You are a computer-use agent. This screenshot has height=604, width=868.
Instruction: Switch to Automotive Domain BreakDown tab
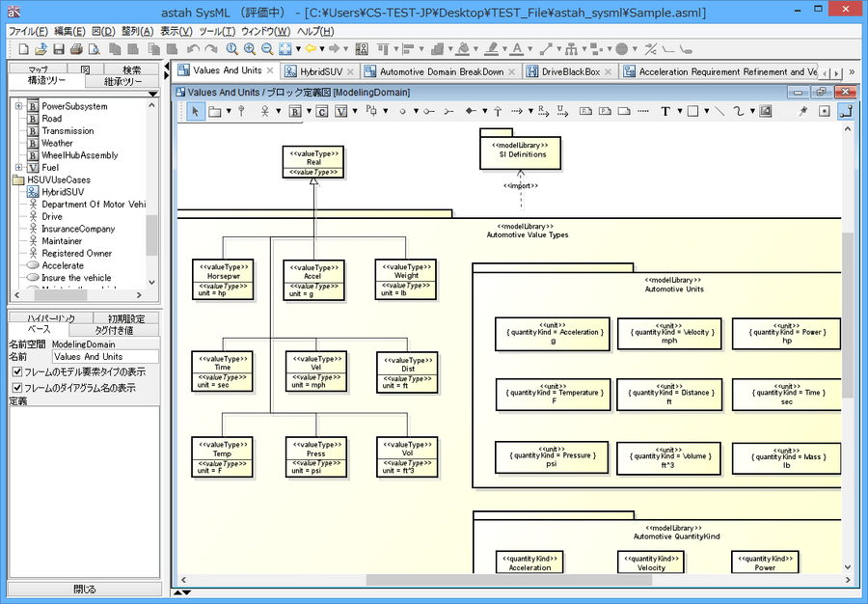[x=441, y=71]
